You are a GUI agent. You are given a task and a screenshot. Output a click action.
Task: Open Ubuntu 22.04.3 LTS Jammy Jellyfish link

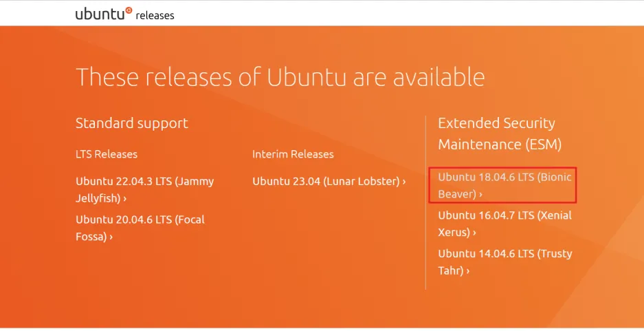pyautogui.click(x=144, y=189)
